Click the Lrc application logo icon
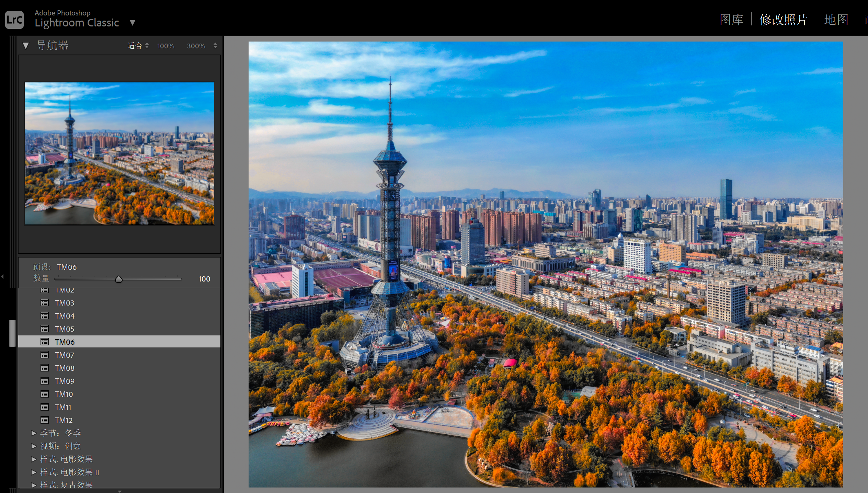 [14, 20]
